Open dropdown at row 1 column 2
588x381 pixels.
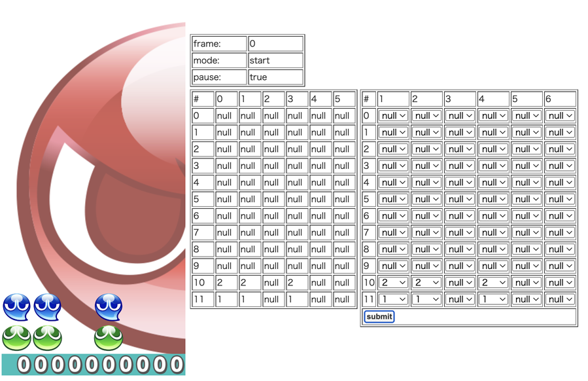(x=426, y=132)
